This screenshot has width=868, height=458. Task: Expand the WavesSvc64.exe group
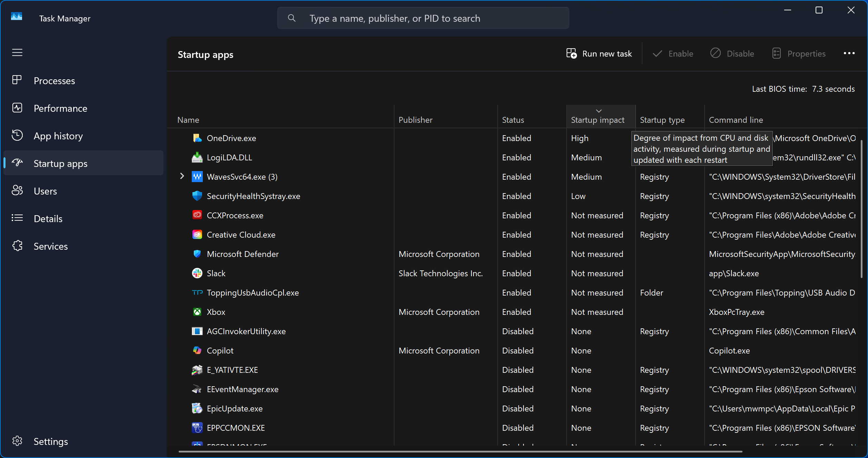click(182, 176)
